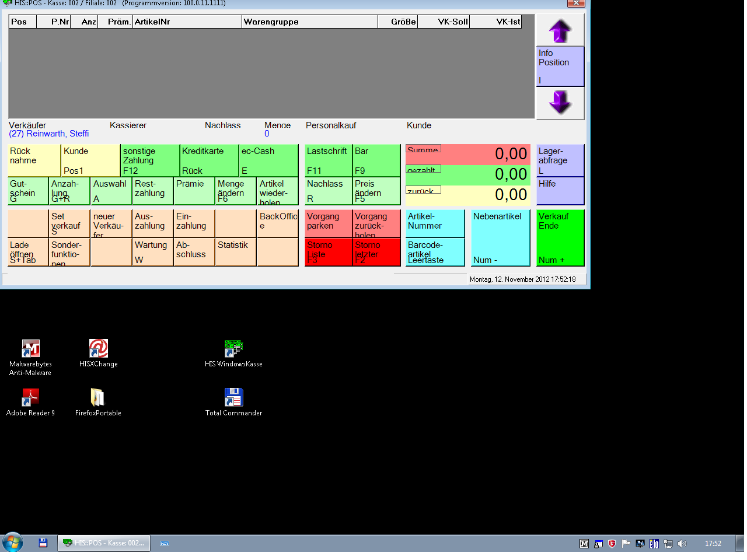Click Artikel wiederholen button
The image size is (747, 560).
point(277,191)
